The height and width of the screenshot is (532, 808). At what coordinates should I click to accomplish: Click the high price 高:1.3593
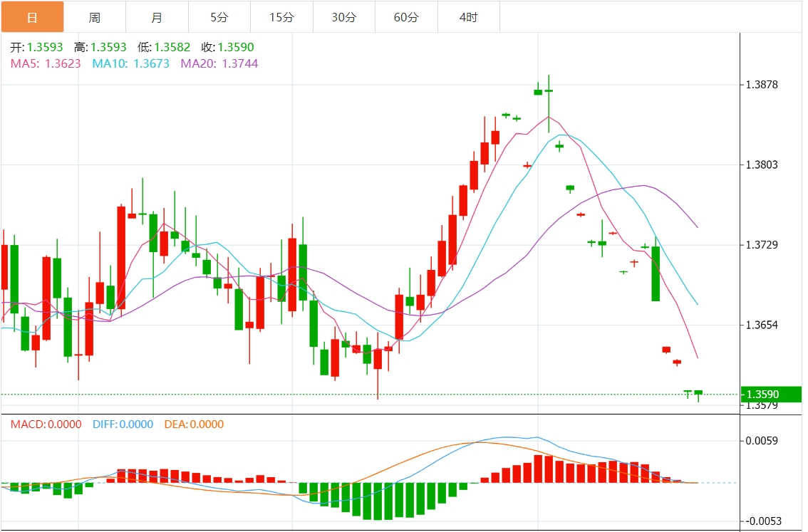100,48
